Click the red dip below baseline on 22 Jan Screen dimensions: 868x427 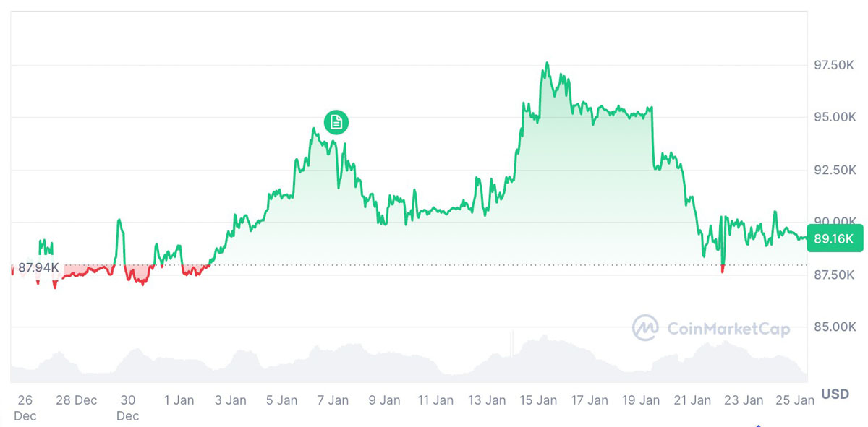coord(723,269)
